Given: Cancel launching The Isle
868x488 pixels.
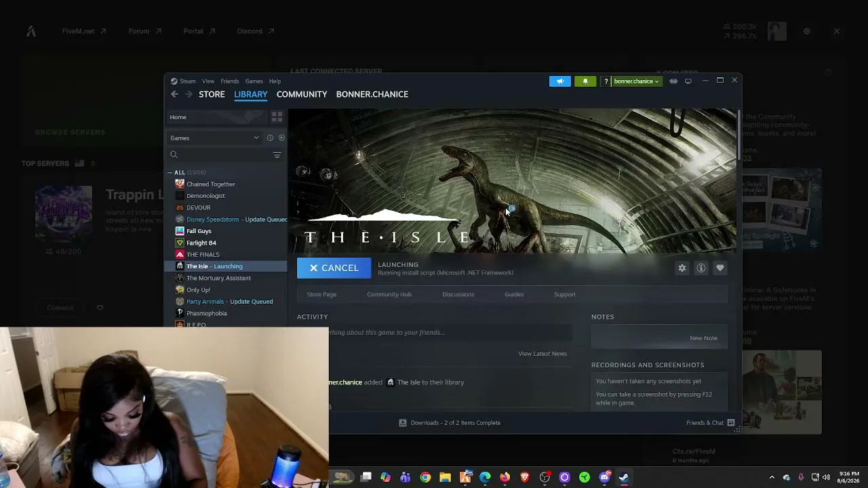Looking at the screenshot, I should [334, 268].
